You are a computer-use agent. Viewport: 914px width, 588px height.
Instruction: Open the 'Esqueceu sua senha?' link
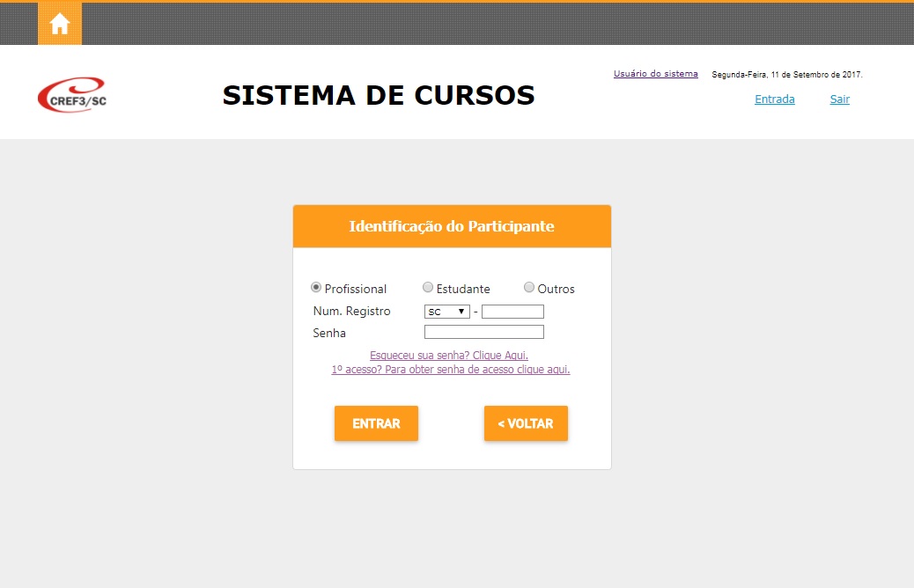449,356
